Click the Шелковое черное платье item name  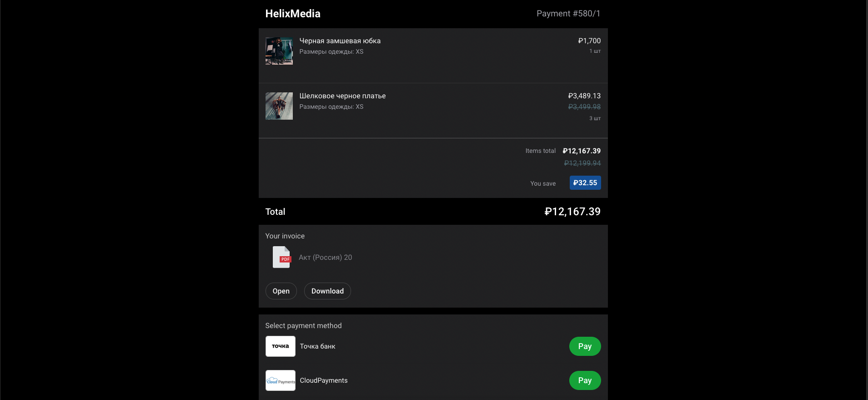point(342,96)
